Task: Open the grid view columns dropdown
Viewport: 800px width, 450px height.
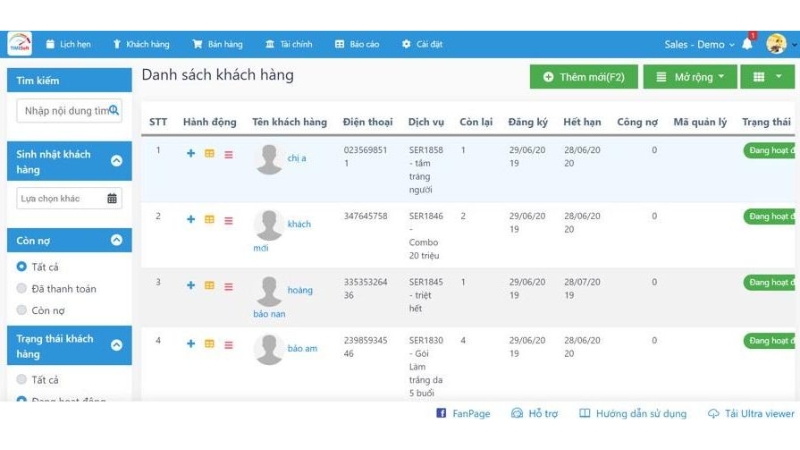Action: coord(768,77)
